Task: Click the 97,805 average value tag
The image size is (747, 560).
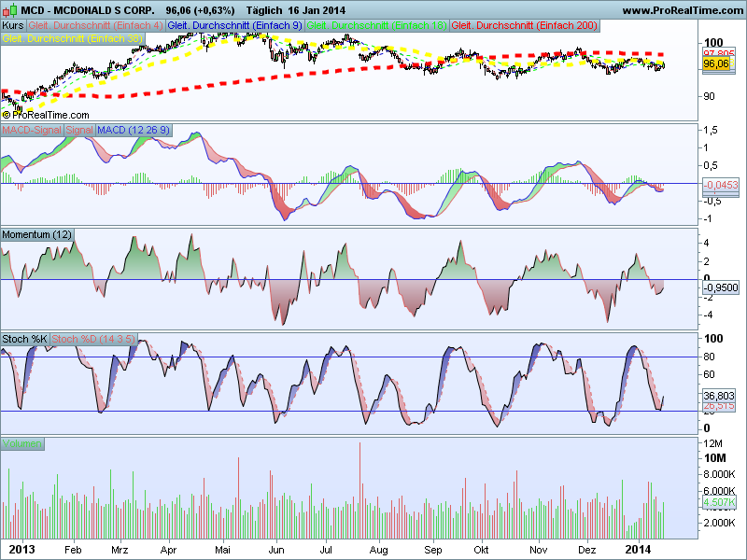Action: [x=719, y=53]
